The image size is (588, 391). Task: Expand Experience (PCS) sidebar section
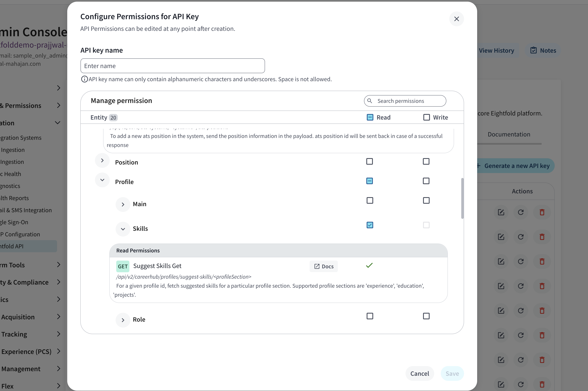tap(59, 351)
